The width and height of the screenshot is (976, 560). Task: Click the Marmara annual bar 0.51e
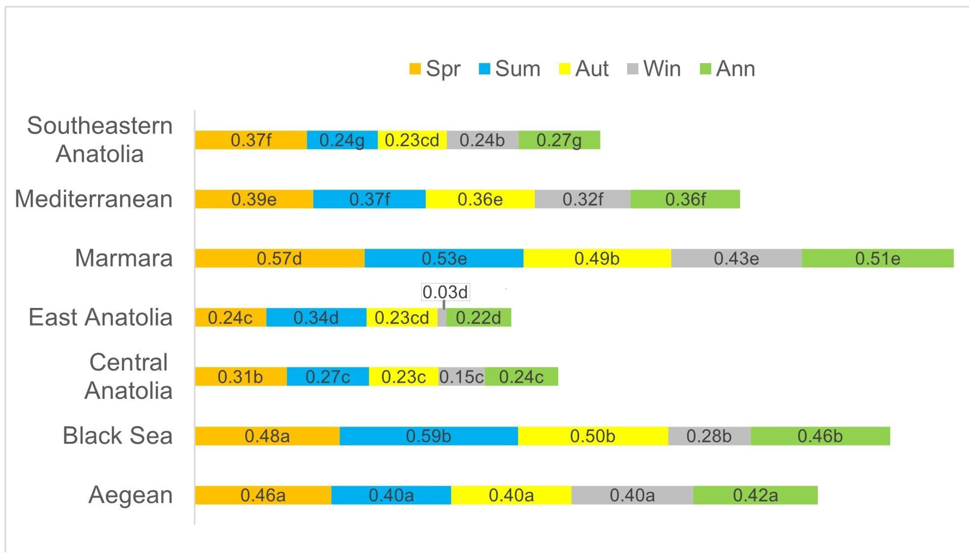(x=878, y=258)
